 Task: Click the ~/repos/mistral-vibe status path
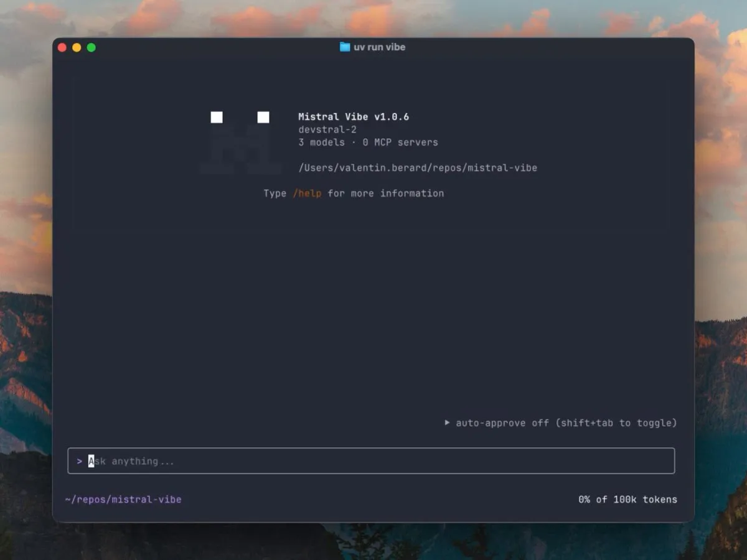point(123,500)
